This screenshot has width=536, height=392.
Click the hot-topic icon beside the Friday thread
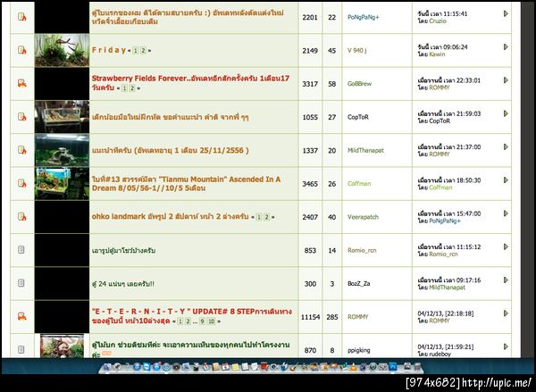(x=21, y=50)
